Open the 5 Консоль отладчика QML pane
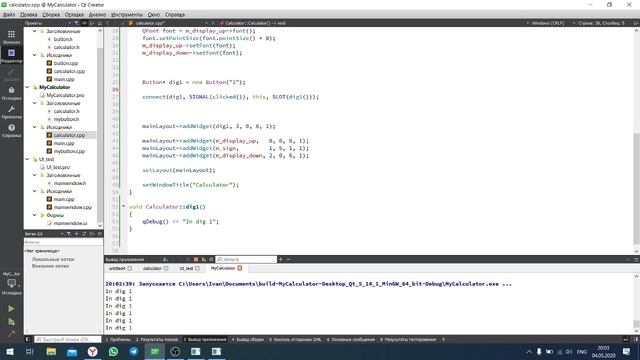Image resolution: width=640 pixels, height=360 pixels. 295,340
